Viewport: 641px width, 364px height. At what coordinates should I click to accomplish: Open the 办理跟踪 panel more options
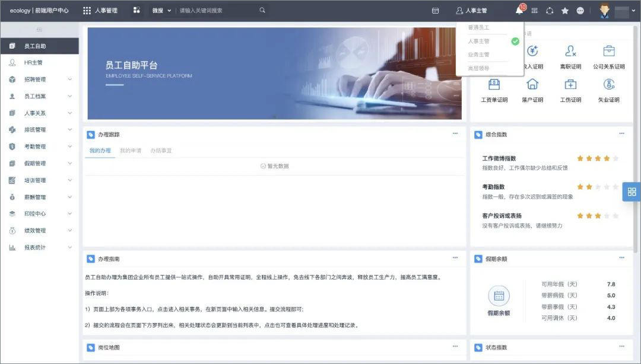pos(455,133)
